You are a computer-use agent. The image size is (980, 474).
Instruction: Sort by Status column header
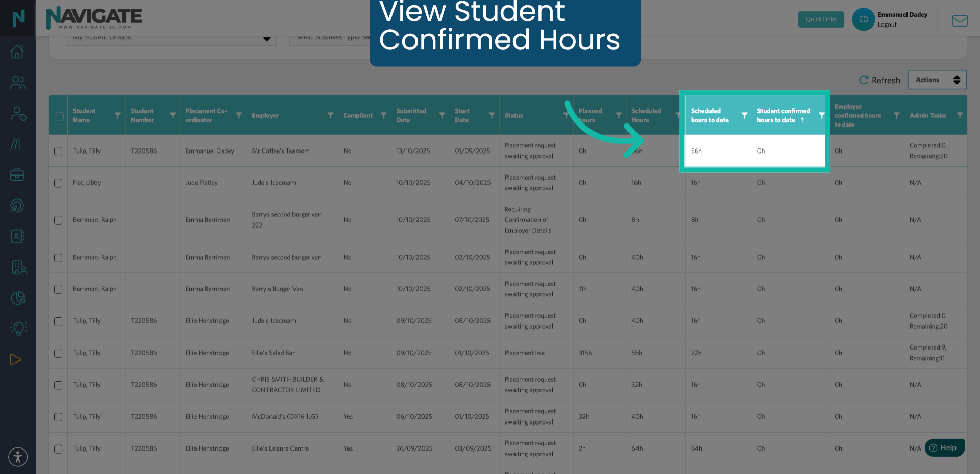click(x=513, y=115)
